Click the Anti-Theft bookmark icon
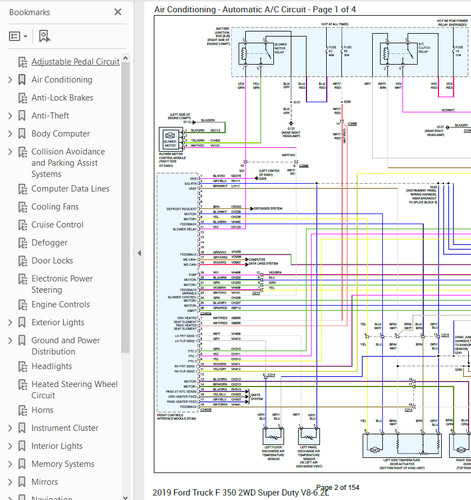This screenshot has height=500, width=471. (x=22, y=116)
